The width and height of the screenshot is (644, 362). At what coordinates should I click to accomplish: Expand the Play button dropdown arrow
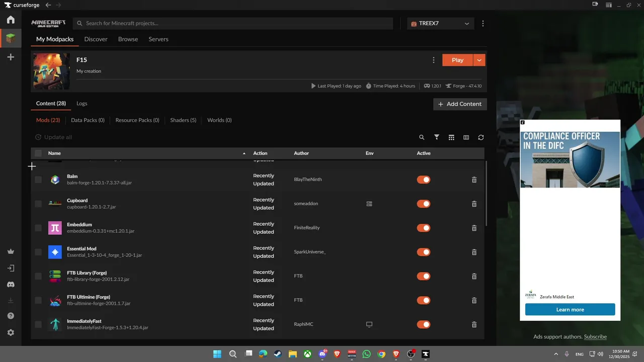[479, 60]
